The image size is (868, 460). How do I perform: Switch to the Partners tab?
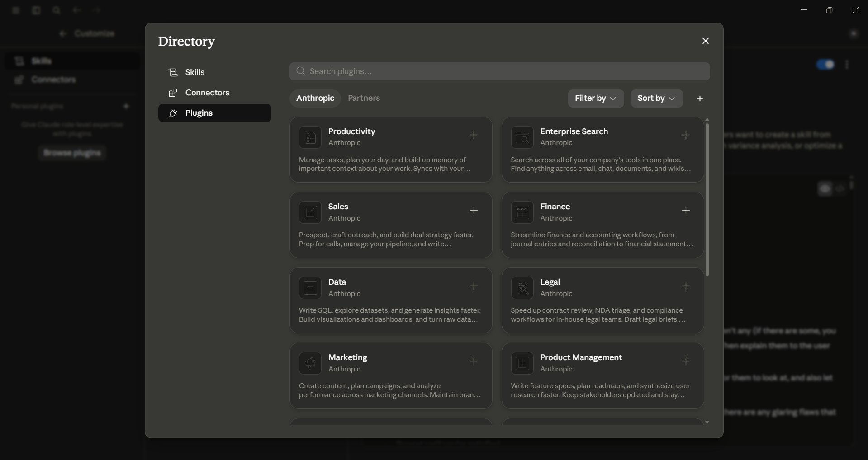point(364,99)
